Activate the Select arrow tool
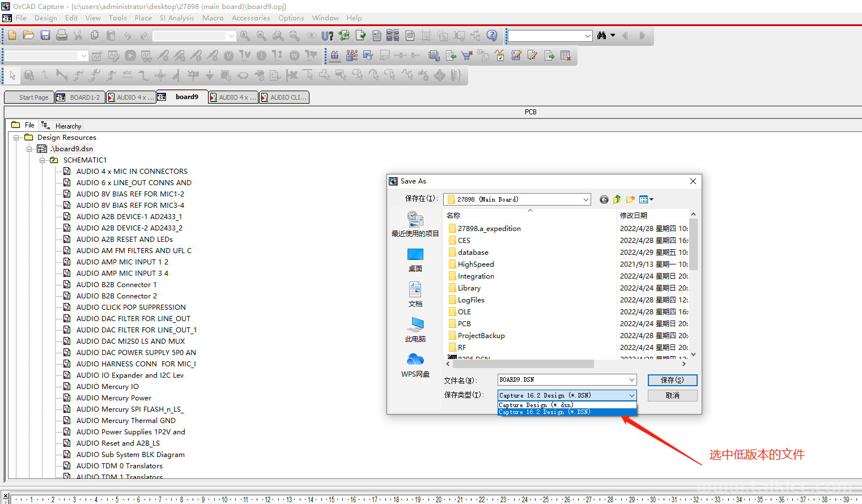Image resolution: width=862 pixels, height=504 pixels. tap(12, 75)
